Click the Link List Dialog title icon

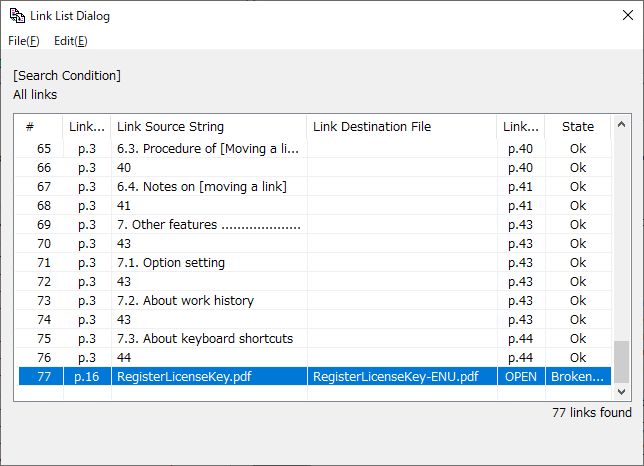click(17, 16)
